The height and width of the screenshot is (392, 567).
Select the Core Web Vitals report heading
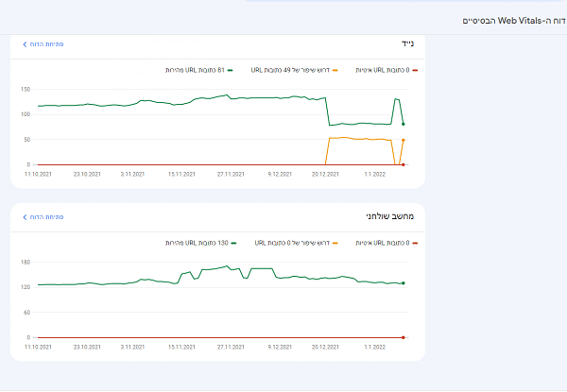point(513,21)
